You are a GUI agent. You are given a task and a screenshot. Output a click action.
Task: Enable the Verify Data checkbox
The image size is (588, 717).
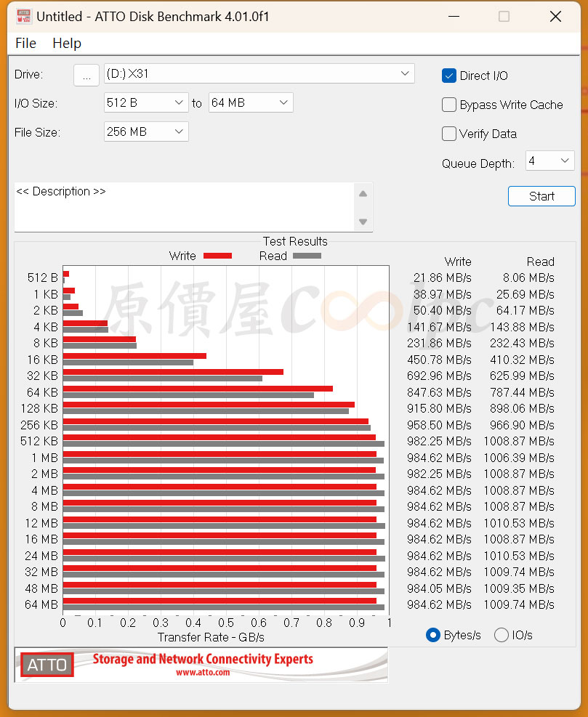point(449,134)
